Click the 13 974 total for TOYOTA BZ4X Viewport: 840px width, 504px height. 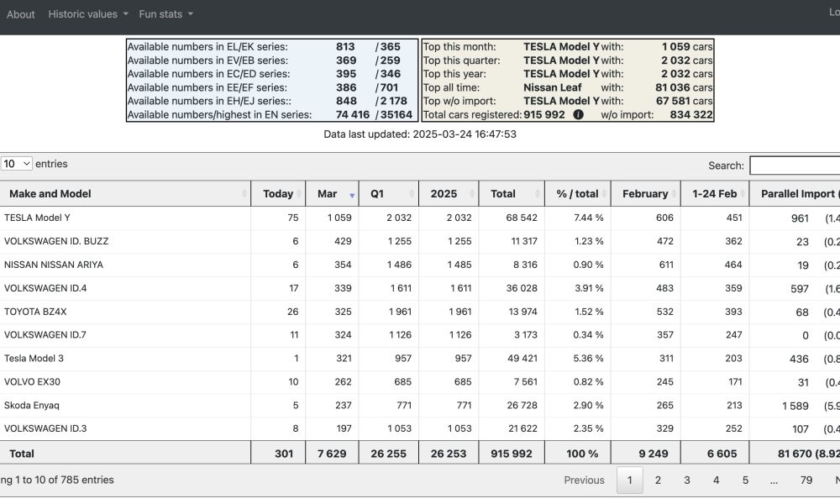(522, 312)
